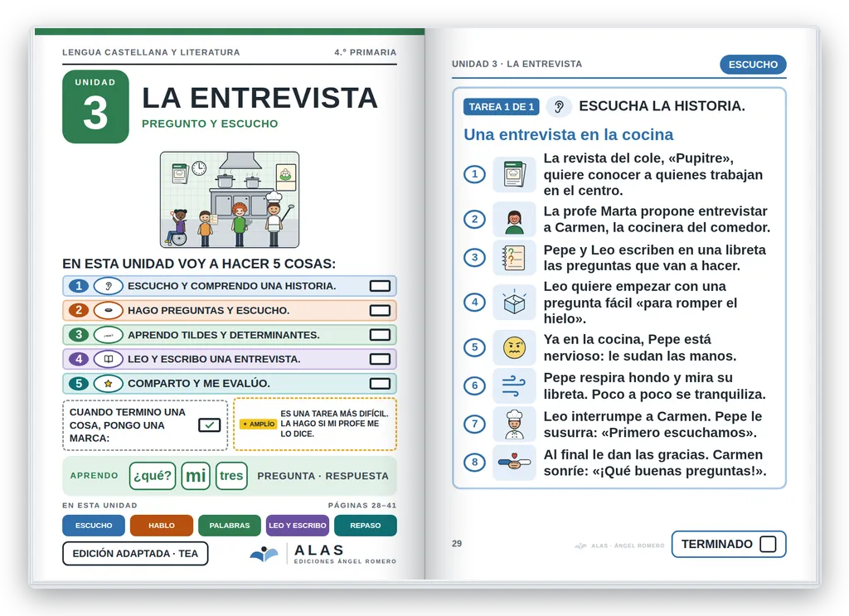Tick the box for Hago preguntas y escucho
Screen dimensions: 849x616
point(380,310)
